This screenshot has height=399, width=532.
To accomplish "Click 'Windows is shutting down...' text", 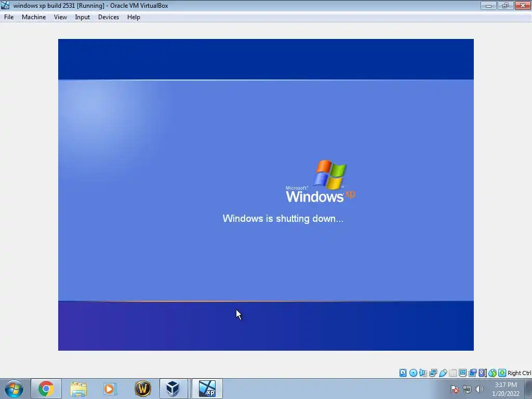I will 283,218.
